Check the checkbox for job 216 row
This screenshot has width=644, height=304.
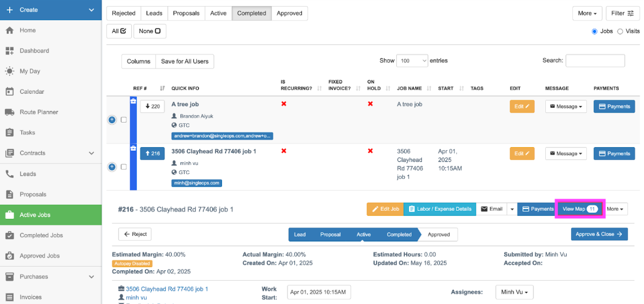[124, 167]
